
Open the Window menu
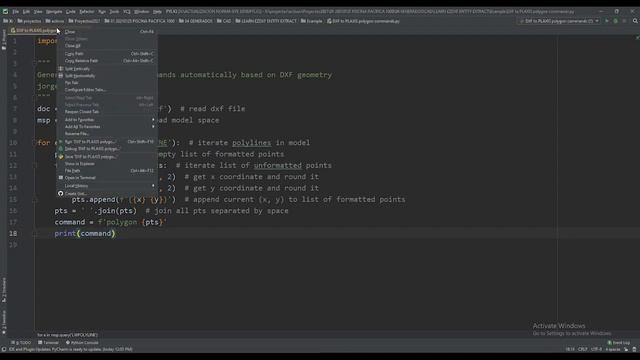click(142, 11)
